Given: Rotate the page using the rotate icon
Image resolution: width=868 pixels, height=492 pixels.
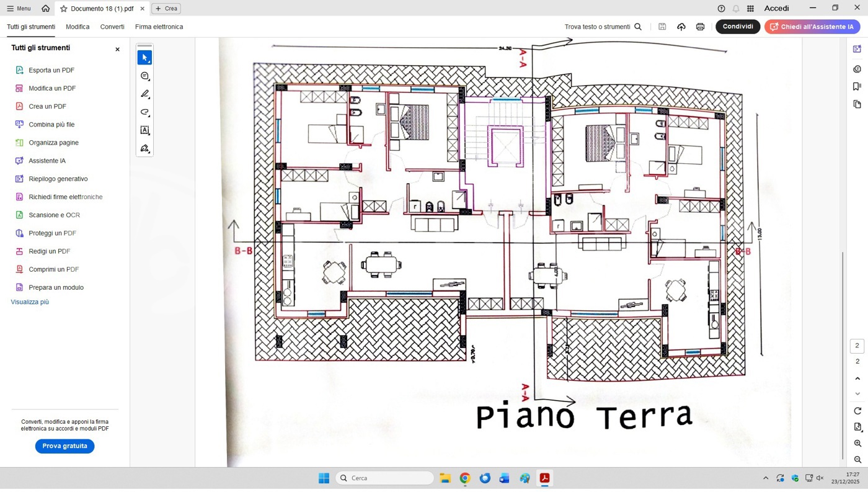Looking at the screenshot, I should click(857, 411).
